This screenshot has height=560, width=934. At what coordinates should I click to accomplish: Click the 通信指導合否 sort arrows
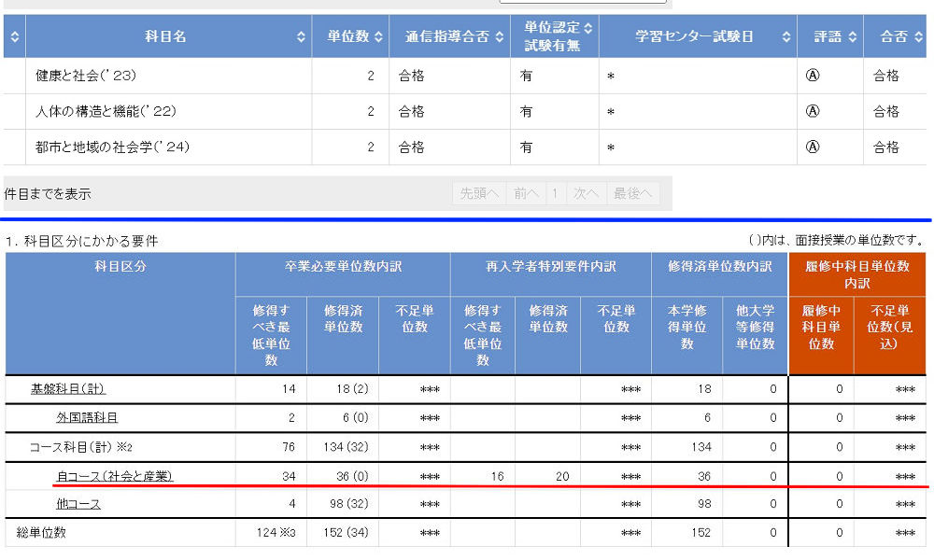click(x=500, y=37)
